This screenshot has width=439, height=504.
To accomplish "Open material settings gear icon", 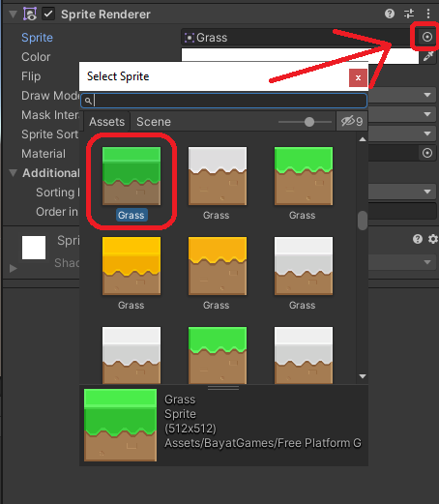I will pyautogui.click(x=432, y=239).
